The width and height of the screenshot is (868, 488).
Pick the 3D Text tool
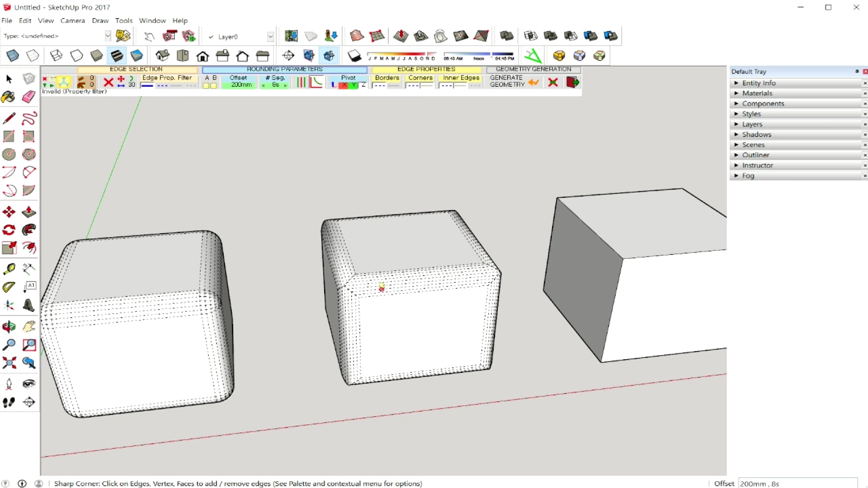click(x=28, y=306)
